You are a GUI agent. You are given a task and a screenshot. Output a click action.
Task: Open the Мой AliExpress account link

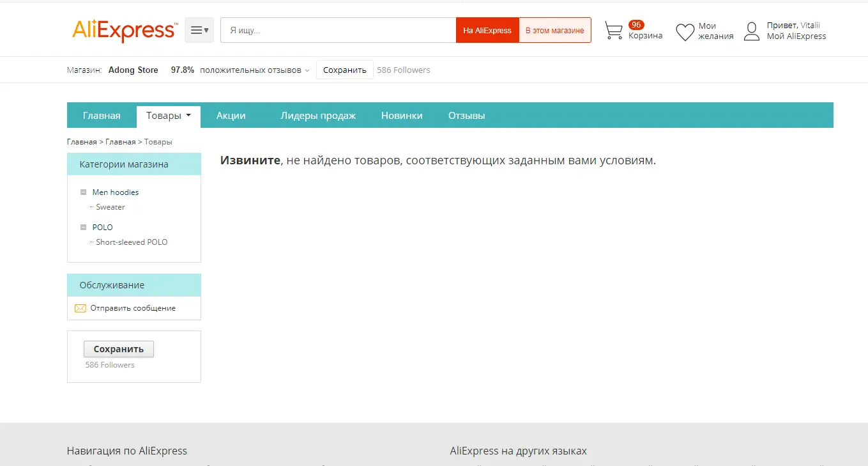click(796, 36)
